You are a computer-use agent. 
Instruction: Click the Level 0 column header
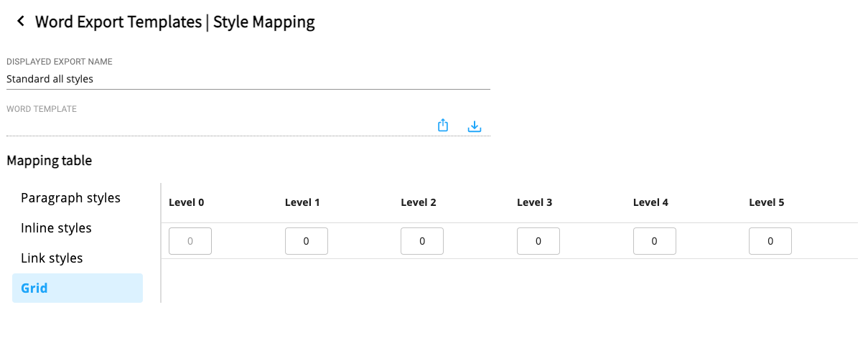(x=187, y=202)
